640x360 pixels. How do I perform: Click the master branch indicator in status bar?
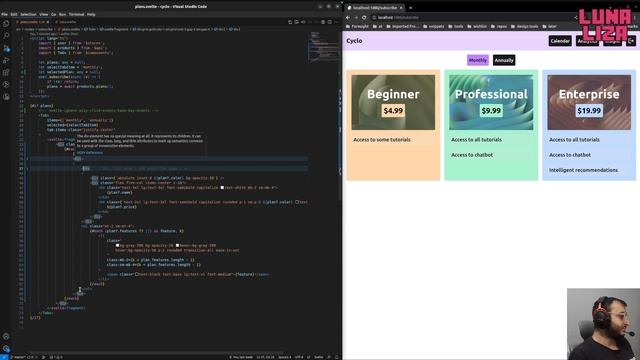[x=20, y=357]
